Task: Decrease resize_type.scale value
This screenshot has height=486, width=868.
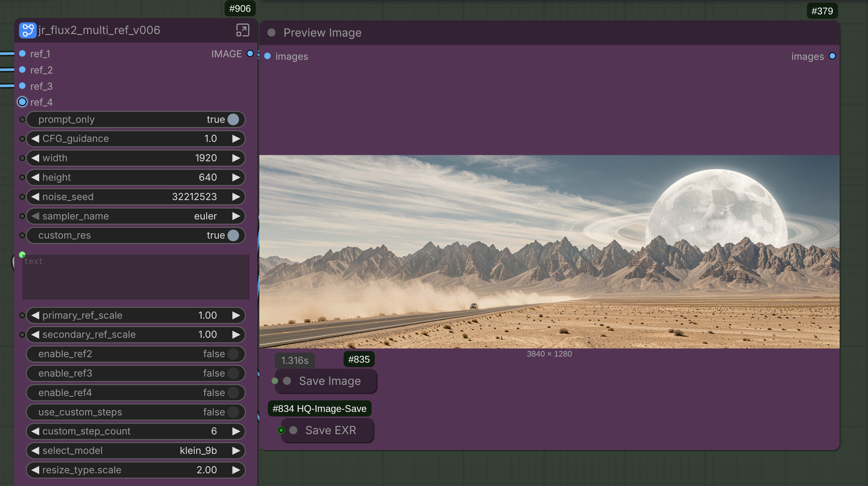Action: (35, 470)
